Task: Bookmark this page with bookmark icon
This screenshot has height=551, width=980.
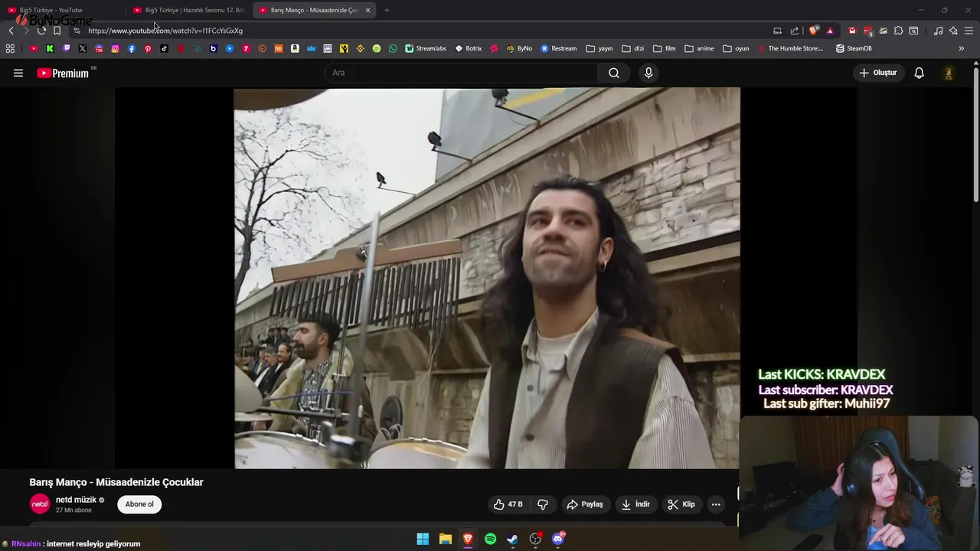Action: [x=57, y=31]
